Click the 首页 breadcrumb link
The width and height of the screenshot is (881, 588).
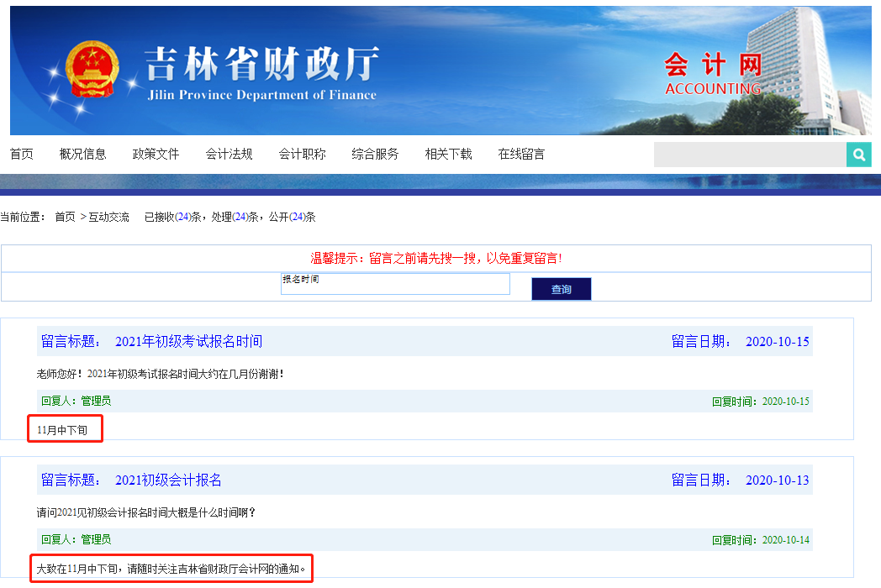click(65, 217)
